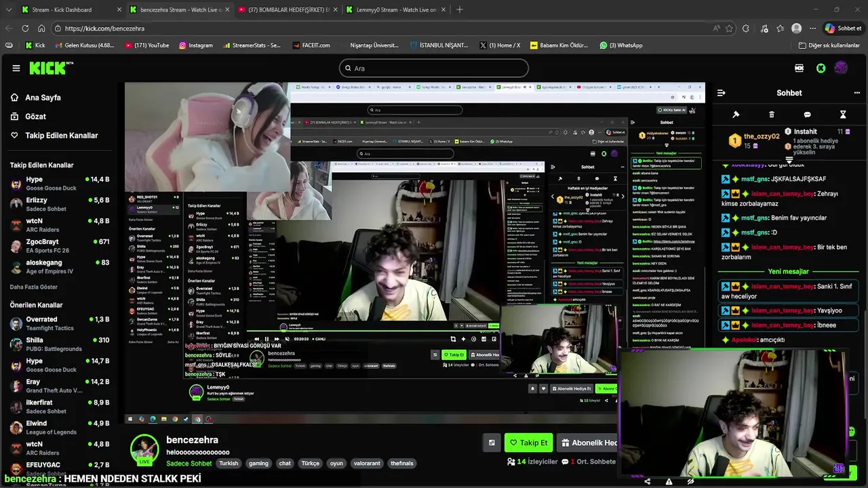Open Shilla channel in sidebar
This screenshot has width=868, height=488.
[x=60, y=344]
